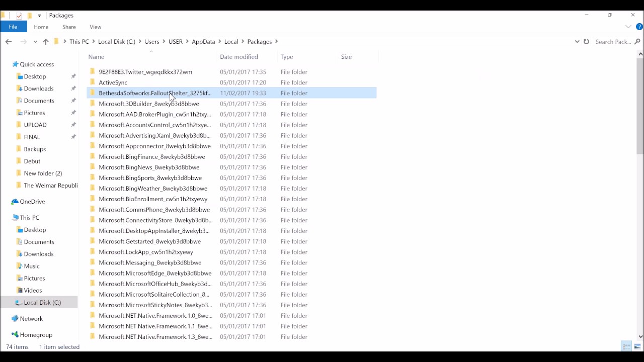Select Microsoft.3DBuilder folder

231,104
